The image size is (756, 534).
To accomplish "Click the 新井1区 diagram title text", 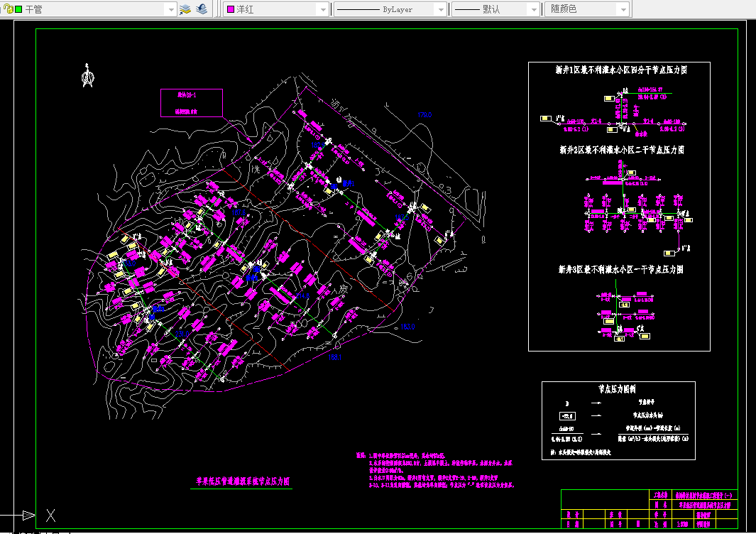I will [x=620, y=70].
